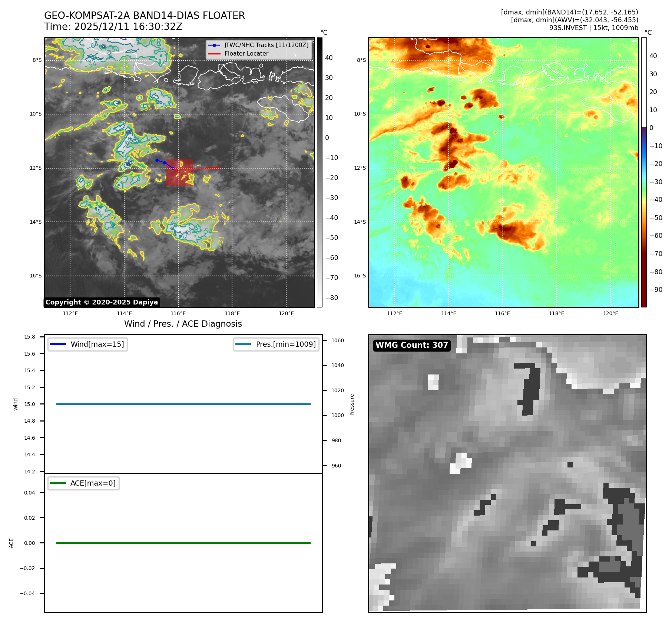The image size is (672, 626).
Task: Click the Copyright 2020-2025 Dapiya watermark
Action: coord(102,302)
